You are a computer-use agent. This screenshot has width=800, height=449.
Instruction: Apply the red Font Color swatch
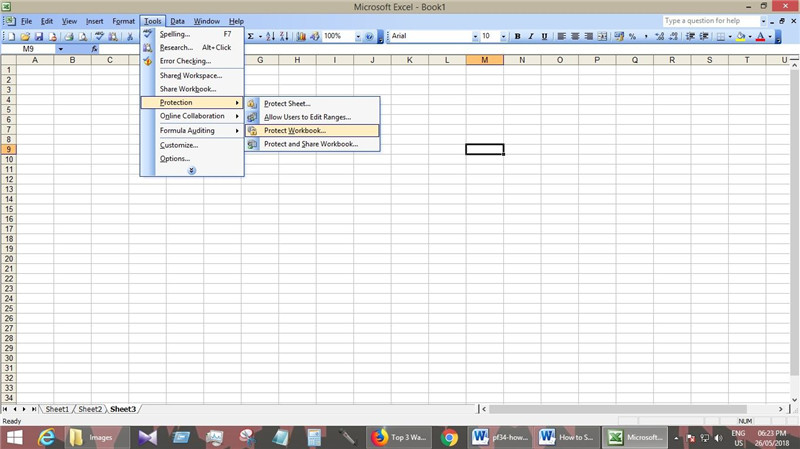(760, 36)
